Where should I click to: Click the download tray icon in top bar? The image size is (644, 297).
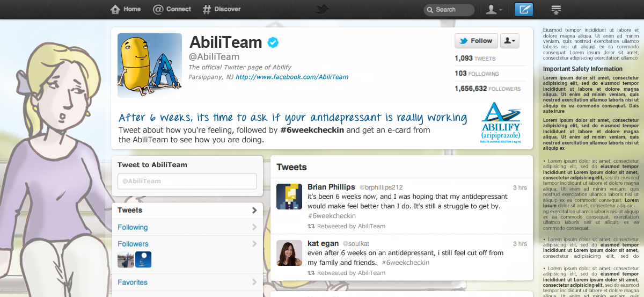556,10
